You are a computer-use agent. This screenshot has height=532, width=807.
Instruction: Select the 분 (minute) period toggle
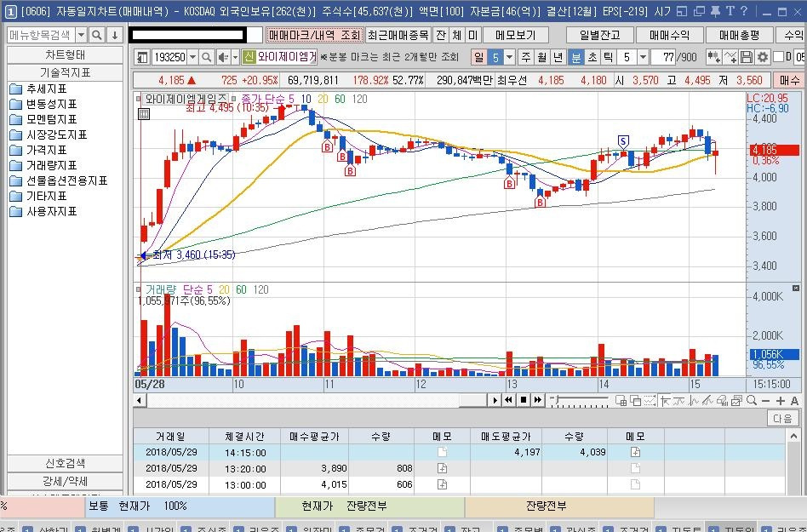576,57
